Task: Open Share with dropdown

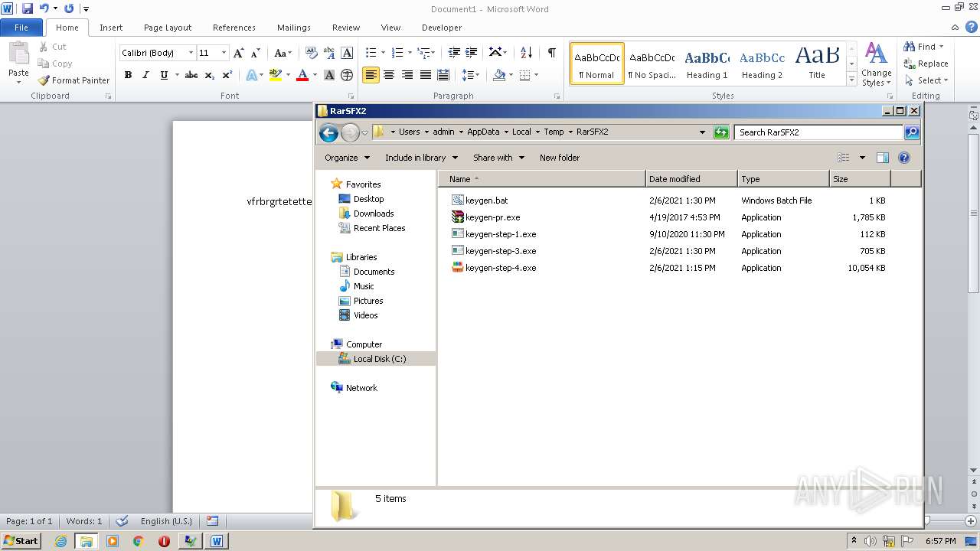Action: [x=498, y=158]
